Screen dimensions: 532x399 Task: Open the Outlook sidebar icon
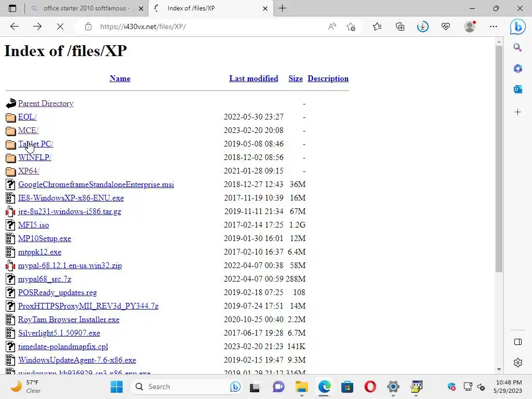517,89
